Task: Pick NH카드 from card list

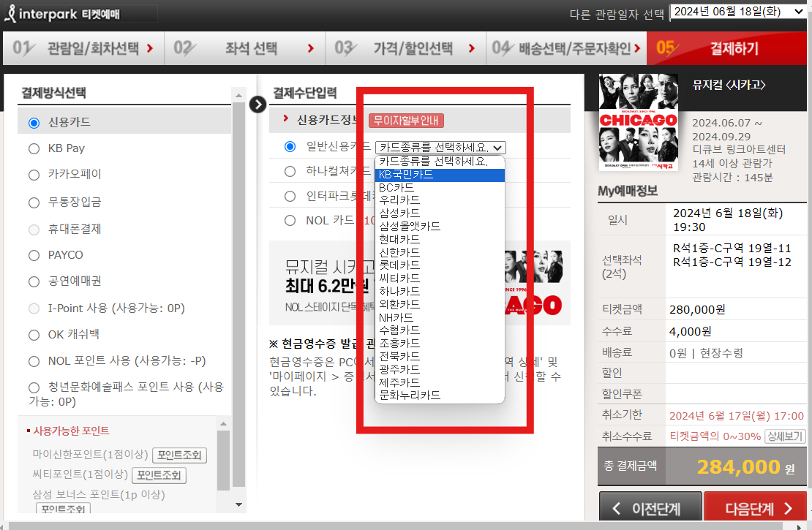Action: [440, 318]
